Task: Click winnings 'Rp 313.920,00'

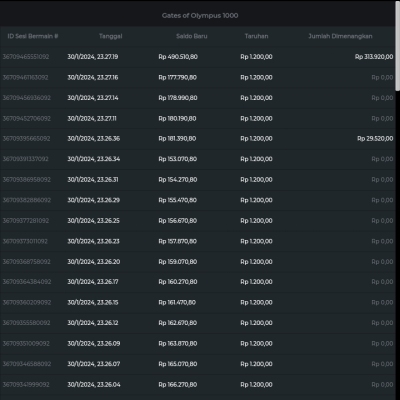Action: [374, 57]
